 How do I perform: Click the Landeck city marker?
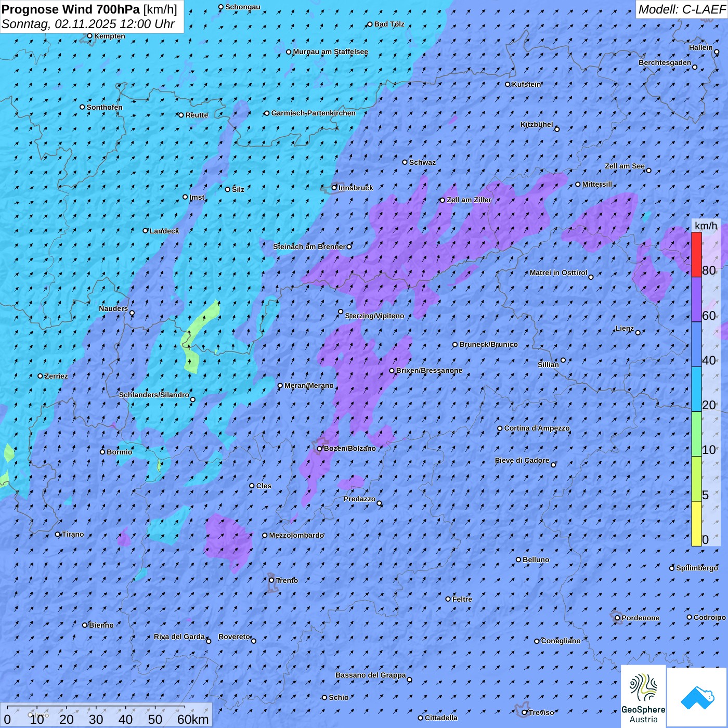coord(146,231)
